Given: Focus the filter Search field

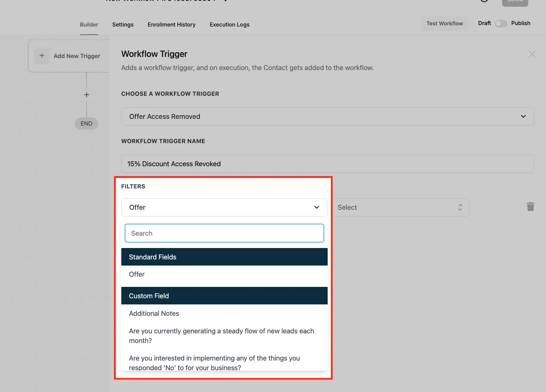Looking at the screenshot, I should pyautogui.click(x=224, y=233).
